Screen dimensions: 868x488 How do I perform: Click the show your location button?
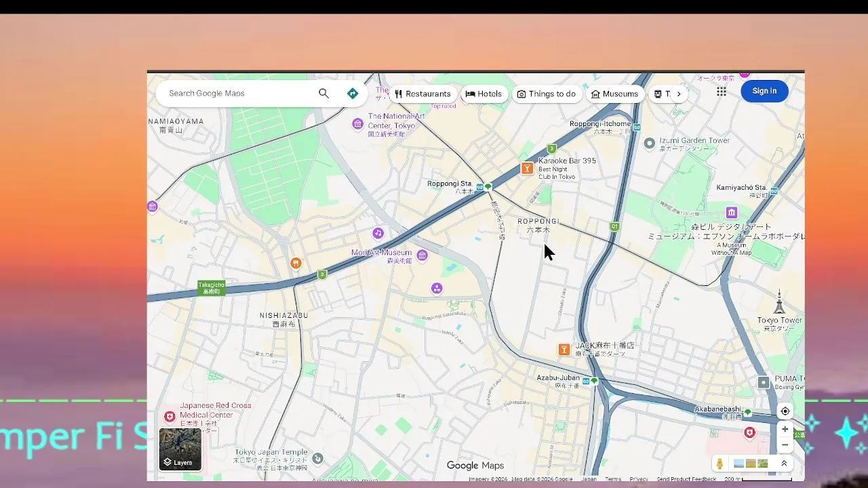tap(785, 411)
